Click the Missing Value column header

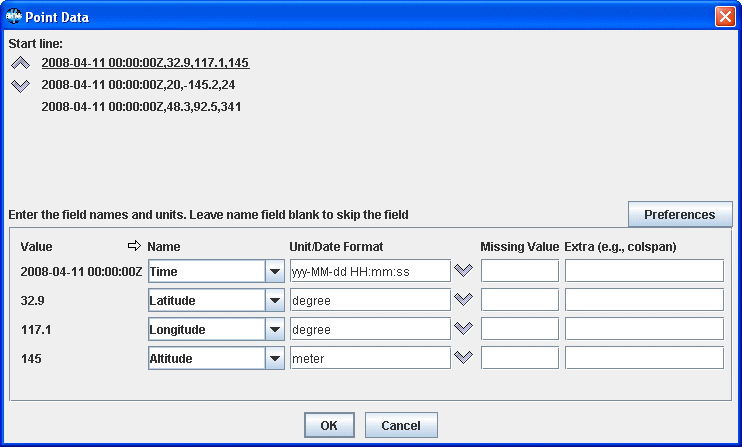click(520, 246)
